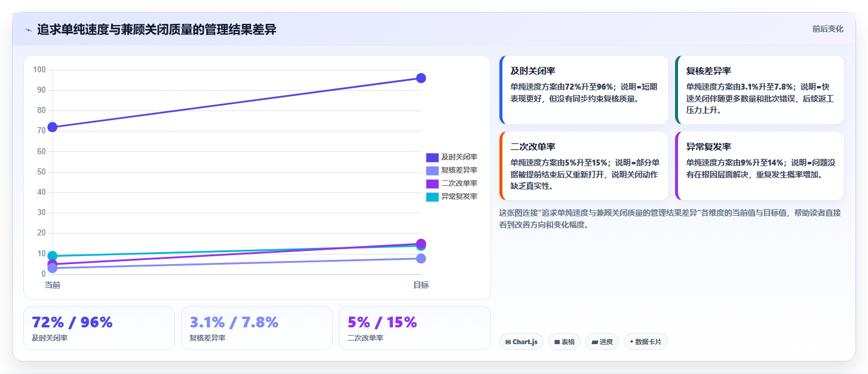Select the 72% / 96% stat card
868x374 pixels.
[99, 328]
